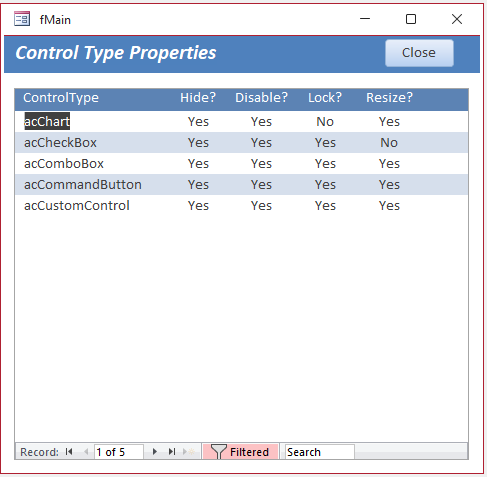Click the Record: label in navigation bar

pyautogui.click(x=39, y=452)
